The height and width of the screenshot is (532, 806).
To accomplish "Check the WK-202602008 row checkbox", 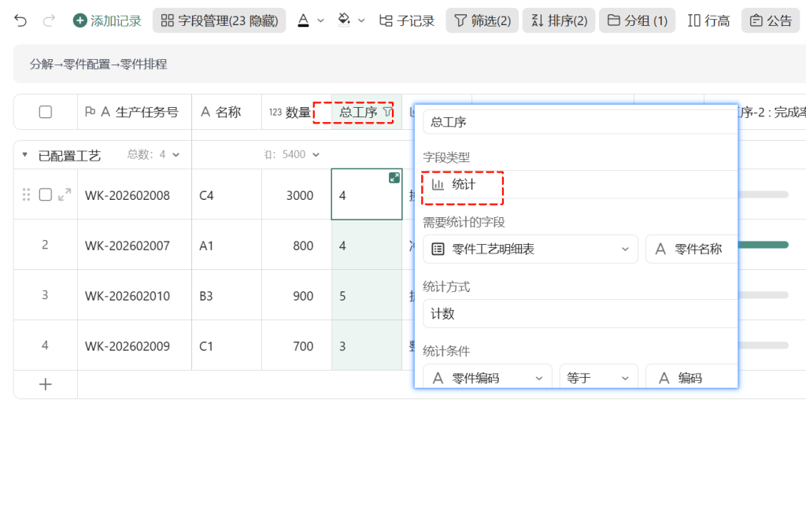I will (x=45, y=194).
